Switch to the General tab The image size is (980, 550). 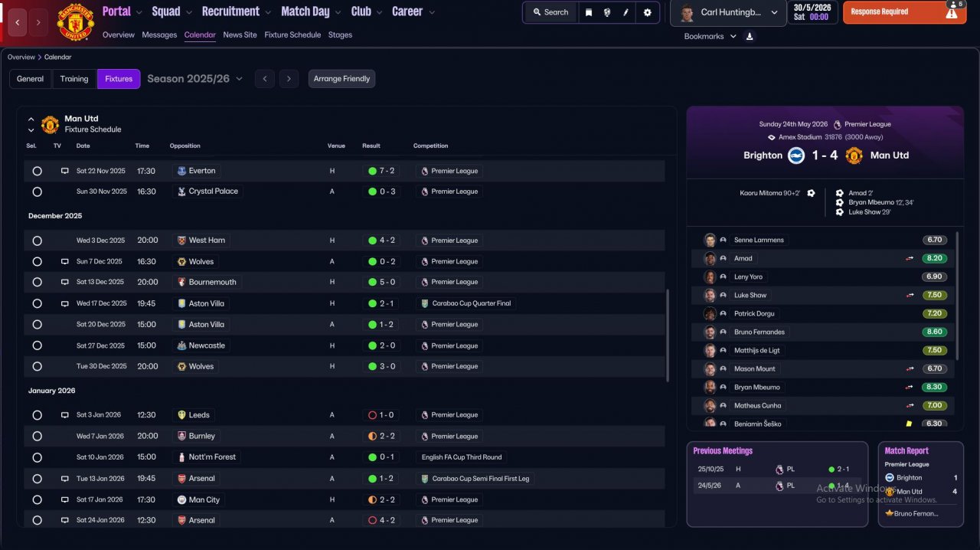click(31, 79)
